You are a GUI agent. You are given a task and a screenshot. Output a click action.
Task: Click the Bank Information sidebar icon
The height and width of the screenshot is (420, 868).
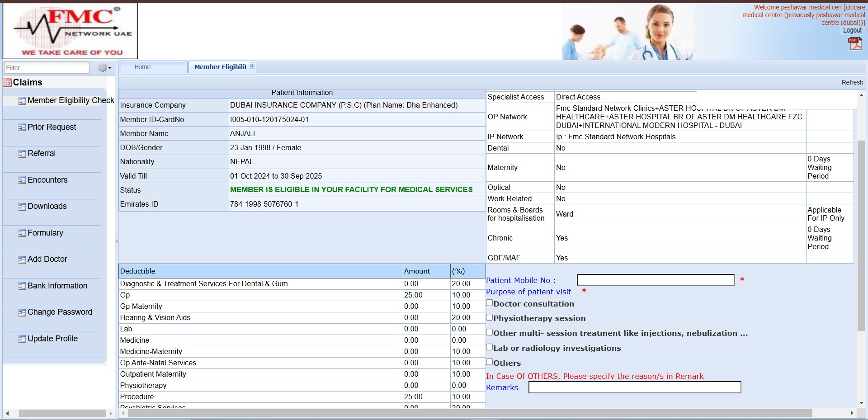pyautogui.click(x=22, y=286)
